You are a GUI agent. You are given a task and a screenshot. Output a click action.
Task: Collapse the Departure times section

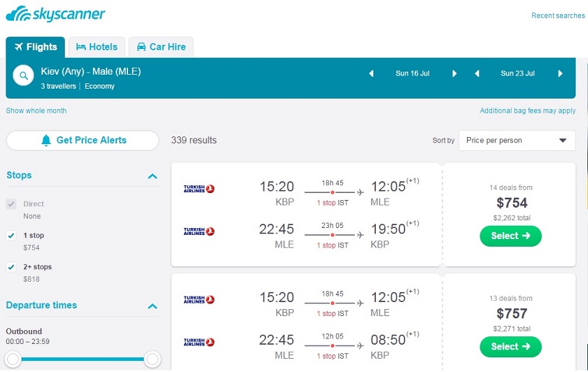[x=153, y=306]
